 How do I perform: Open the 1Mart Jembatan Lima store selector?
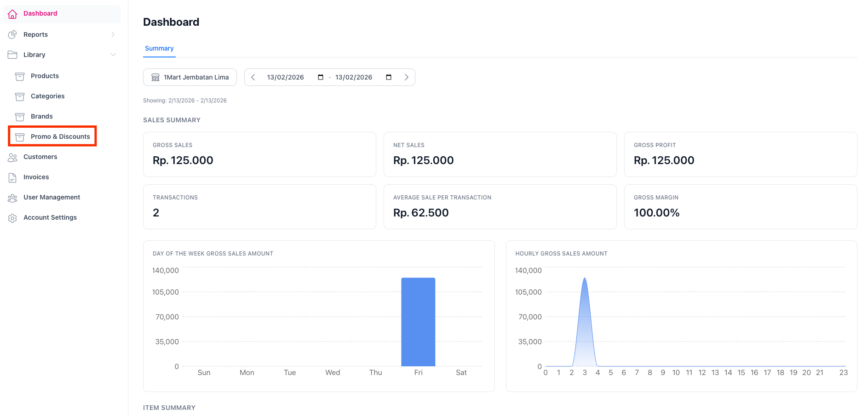(190, 77)
